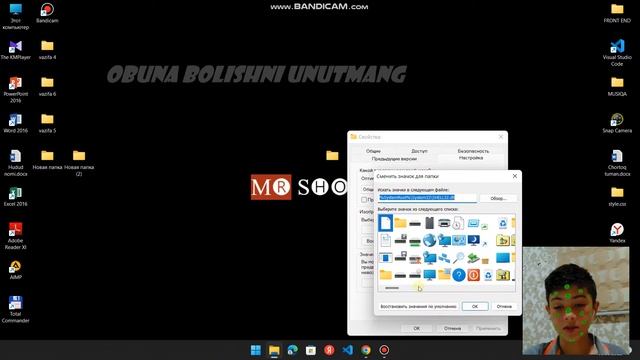Viewport: 640px width, 360px height.
Task: Select the blank document icon in the list
Action: pos(385,223)
